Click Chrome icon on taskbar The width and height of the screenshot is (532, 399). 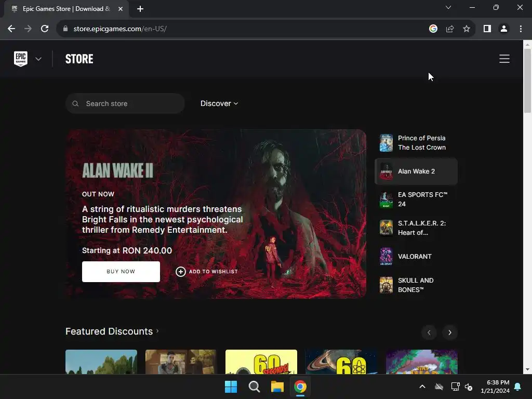click(300, 387)
